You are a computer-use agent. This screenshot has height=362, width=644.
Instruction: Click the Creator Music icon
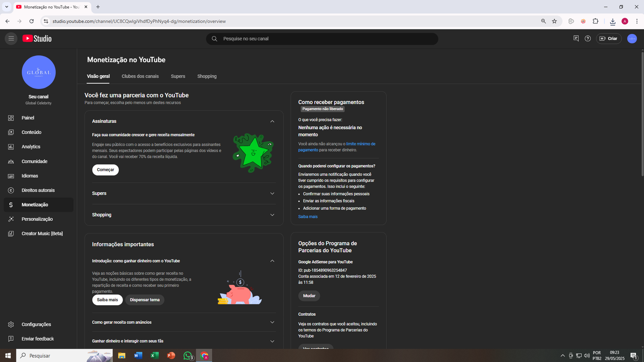coord(11,234)
